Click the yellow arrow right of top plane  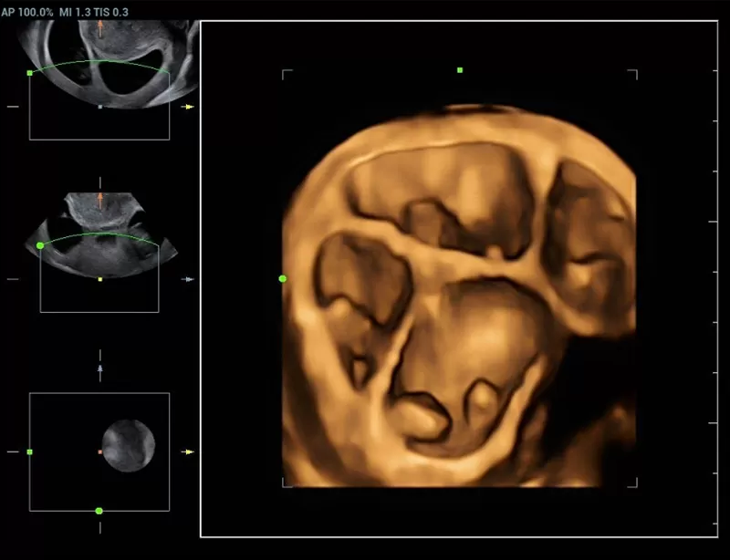[x=188, y=107]
